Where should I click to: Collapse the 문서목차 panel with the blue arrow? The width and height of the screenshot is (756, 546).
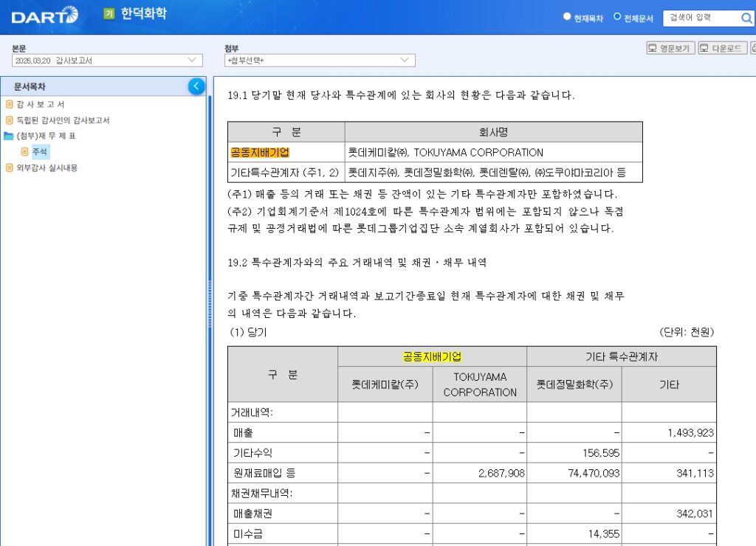click(196, 86)
